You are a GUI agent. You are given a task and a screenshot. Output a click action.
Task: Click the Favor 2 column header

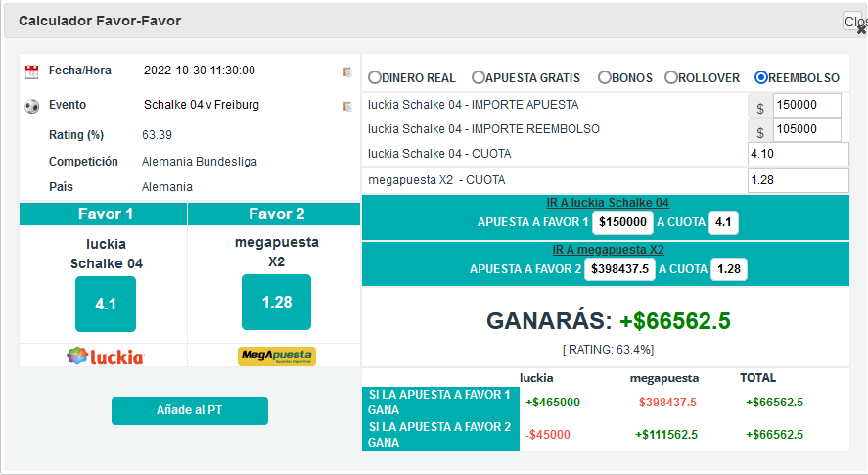click(275, 214)
